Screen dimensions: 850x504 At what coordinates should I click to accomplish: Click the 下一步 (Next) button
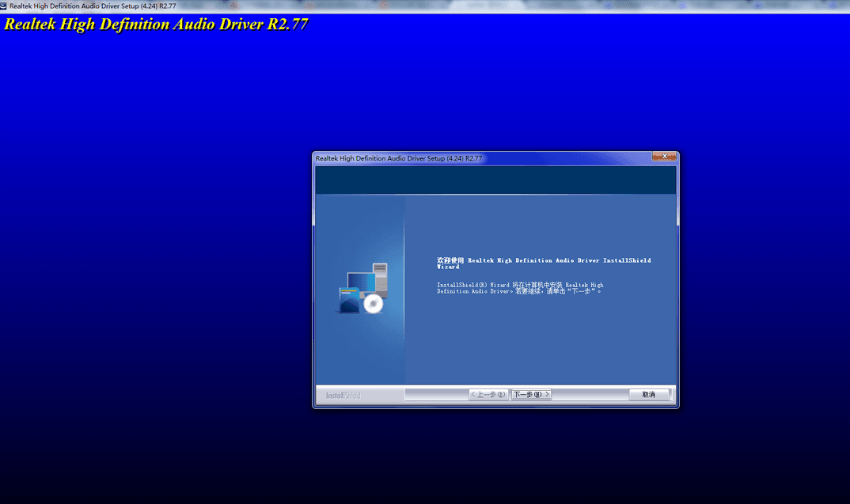pos(531,394)
